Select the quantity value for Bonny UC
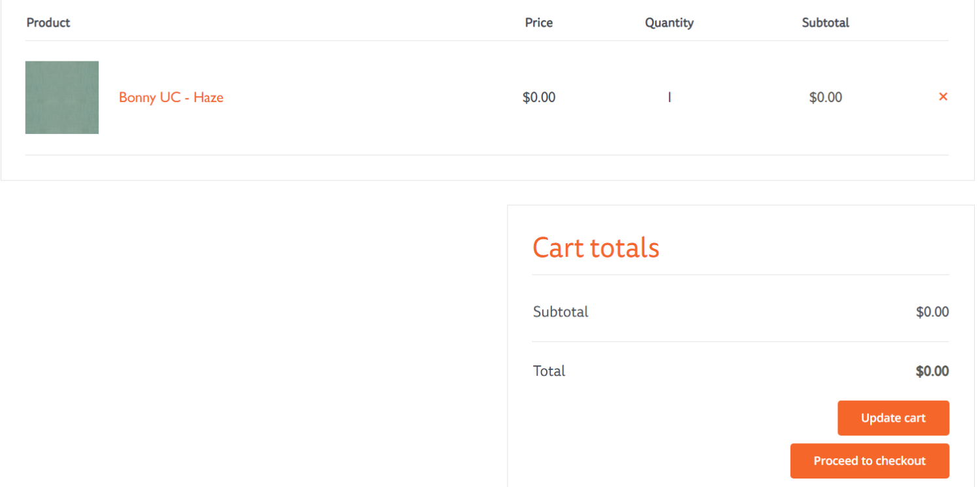The width and height of the screenshot is (980, 487). (669, 97)
